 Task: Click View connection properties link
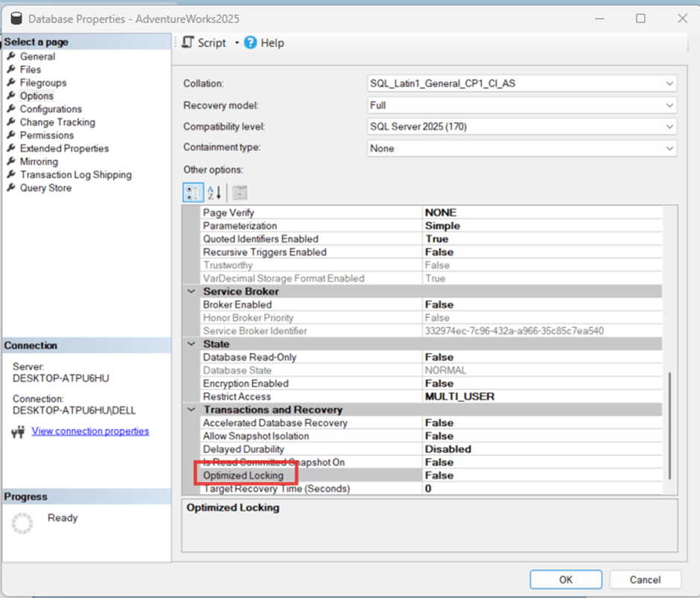pos(90,431)
